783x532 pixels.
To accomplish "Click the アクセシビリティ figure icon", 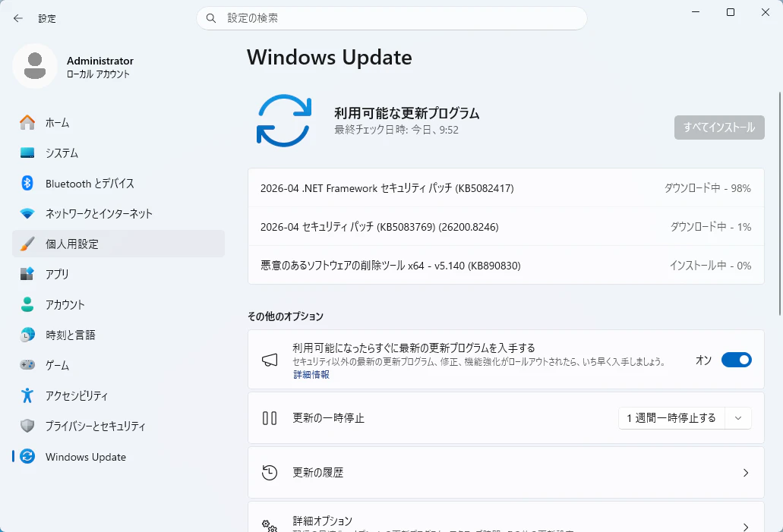I will point(27,395).
